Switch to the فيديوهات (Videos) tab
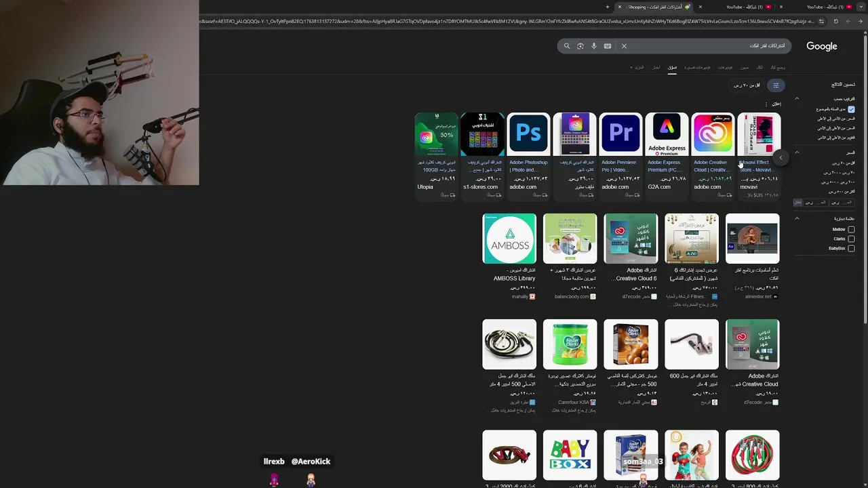 coord(725,67)
